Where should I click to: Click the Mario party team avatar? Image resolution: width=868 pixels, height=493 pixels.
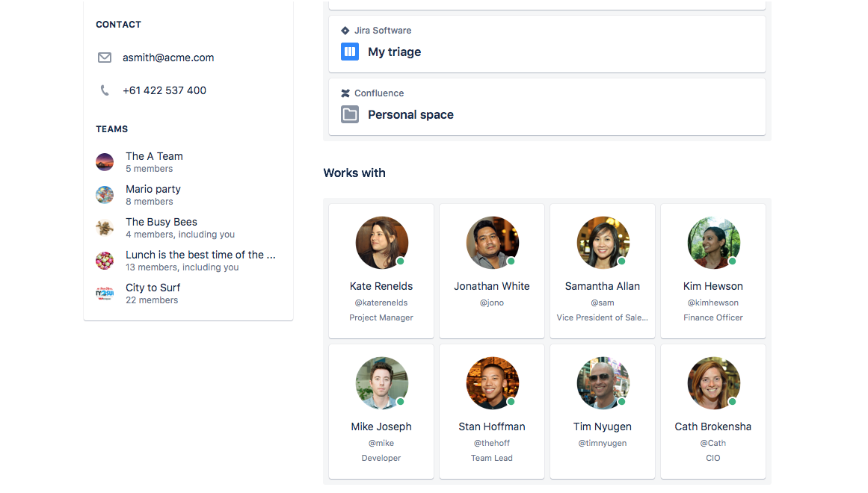pyautogui.click(x=105, y=195)
